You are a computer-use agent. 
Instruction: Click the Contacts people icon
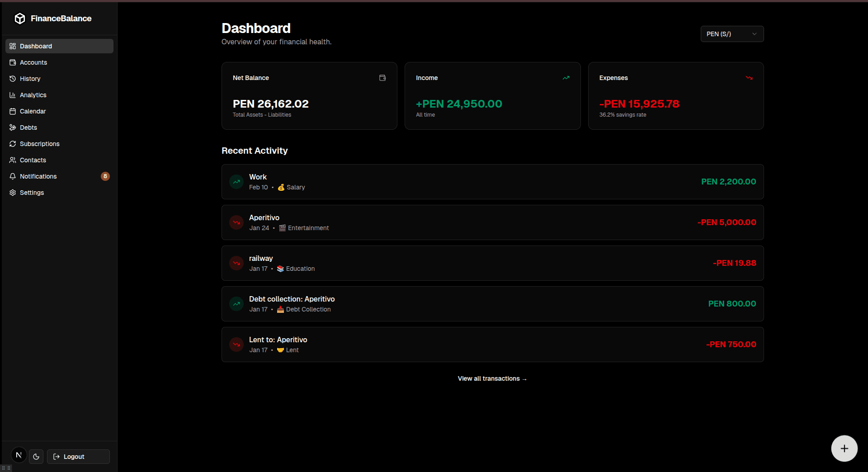tap(13, 160)
